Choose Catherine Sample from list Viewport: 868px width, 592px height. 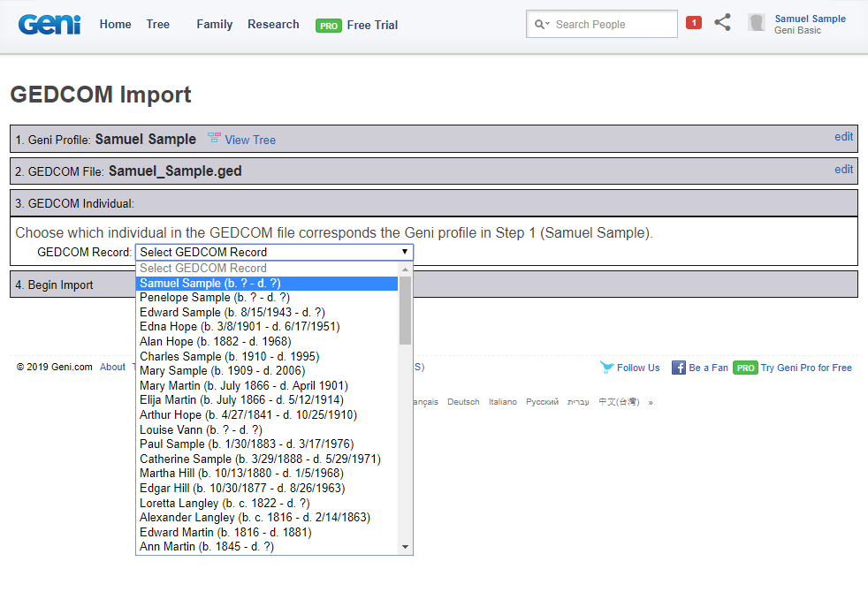(x=266, y=459)
